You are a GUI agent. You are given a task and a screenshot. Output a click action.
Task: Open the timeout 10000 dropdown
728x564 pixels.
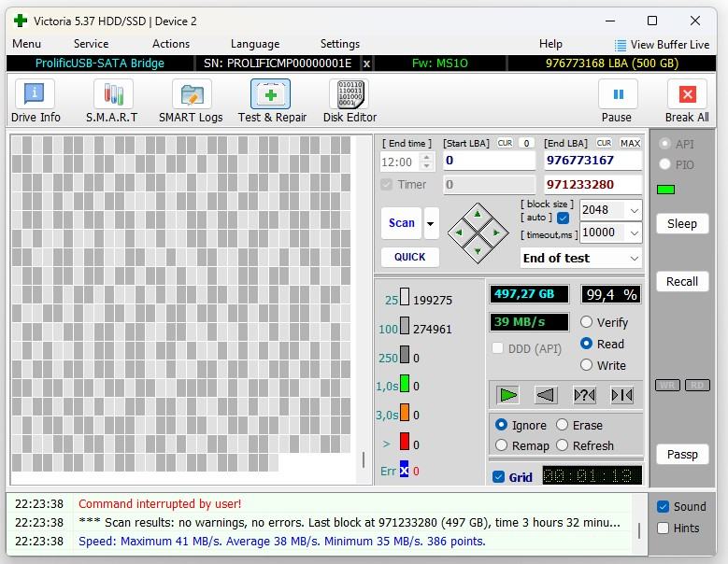click(x=633, y=233)
